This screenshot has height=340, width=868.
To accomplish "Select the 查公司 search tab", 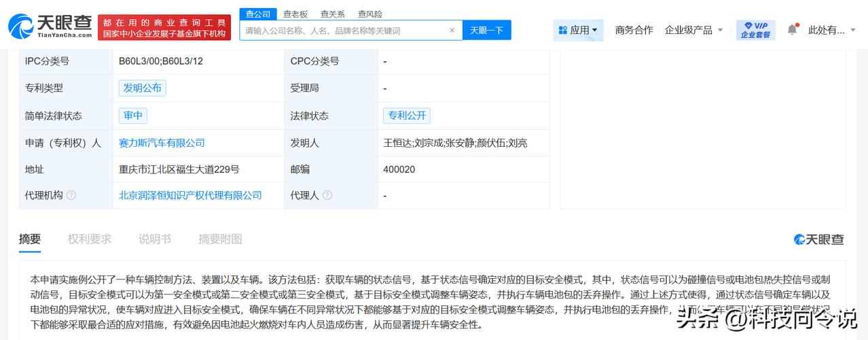I will (257, 14).
